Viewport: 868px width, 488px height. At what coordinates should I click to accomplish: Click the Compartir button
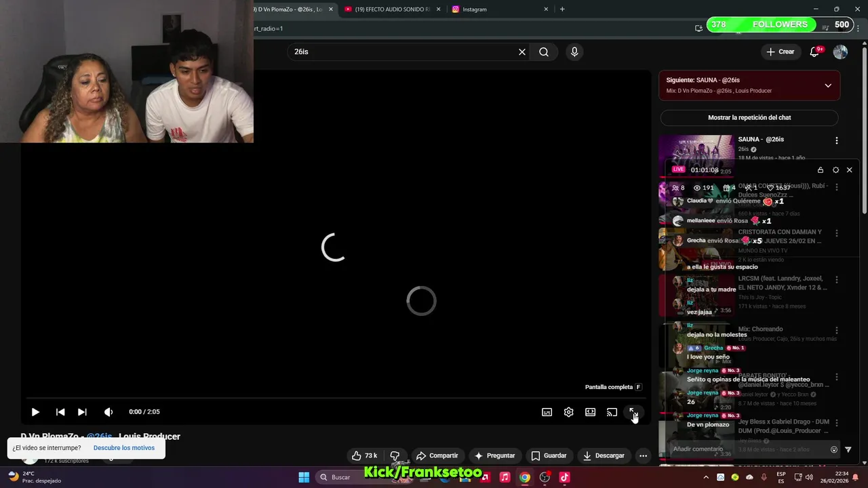click(x=437, y=455)
